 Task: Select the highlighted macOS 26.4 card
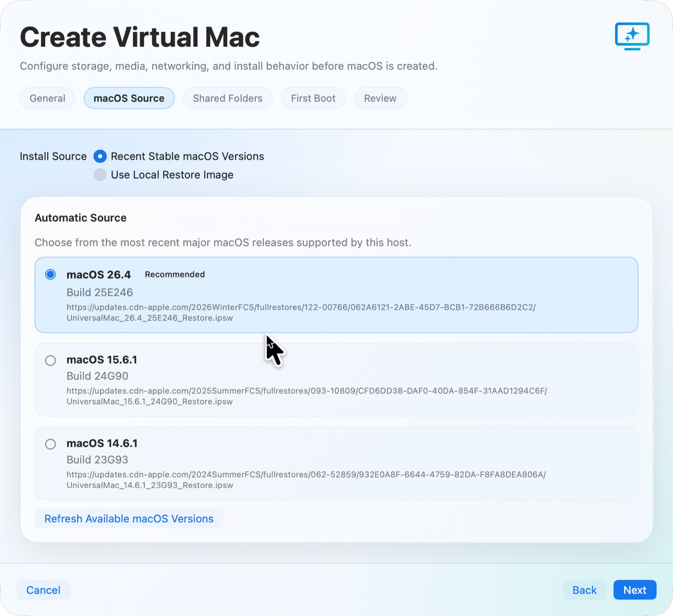[x=336, y=294]
